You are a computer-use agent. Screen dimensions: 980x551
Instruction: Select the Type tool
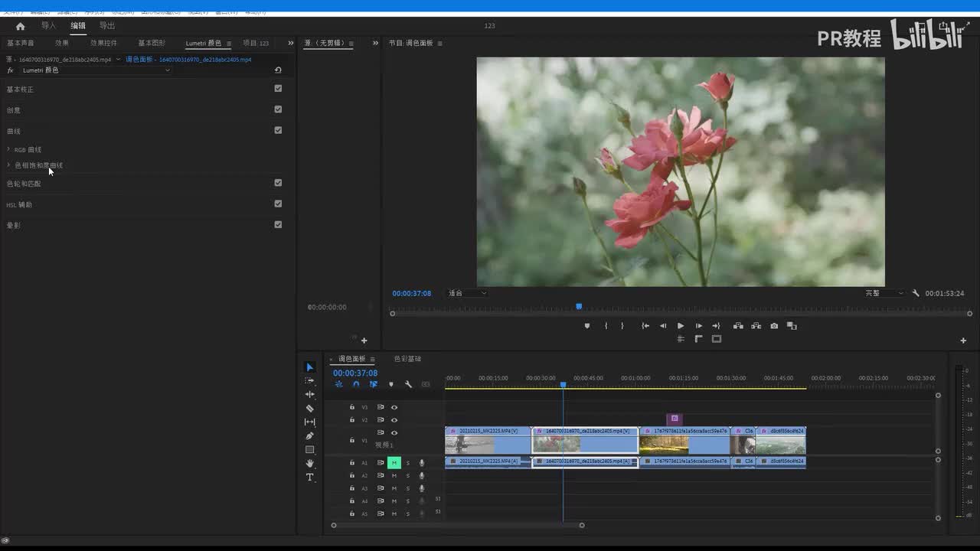tap(309, 478)
